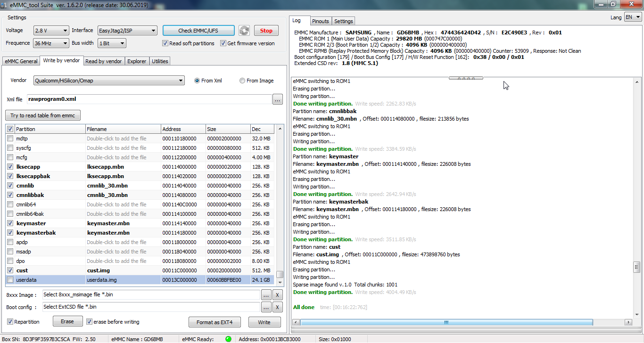Click the Format as EXT4 button
The image size is (644, 343).
click(x=215, y=322)
